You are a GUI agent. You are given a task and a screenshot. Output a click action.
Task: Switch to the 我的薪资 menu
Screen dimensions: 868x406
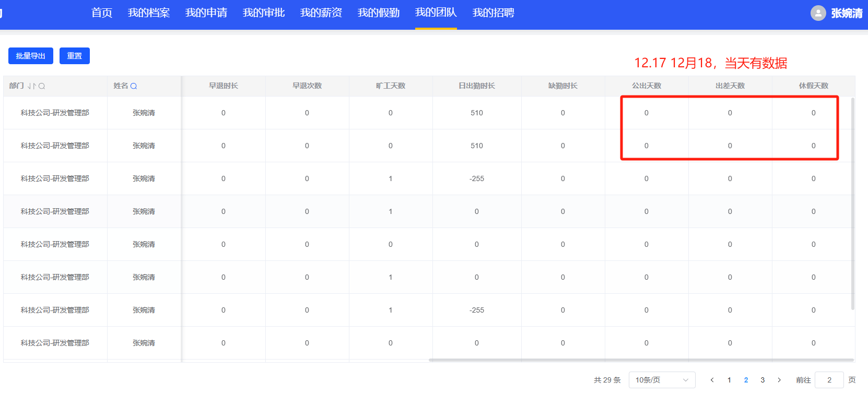(321, 13)
